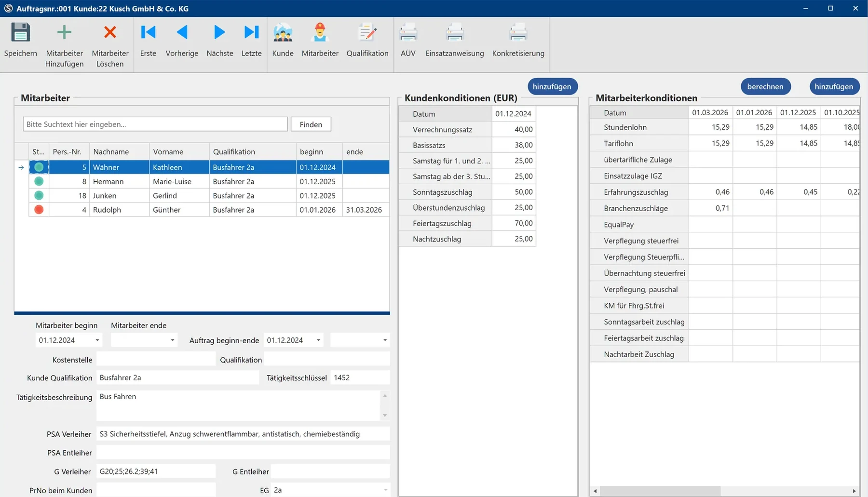This screenshot has width=868, height=497.
Task: Select the Rudolph employee row
Action: click(209, 210)
